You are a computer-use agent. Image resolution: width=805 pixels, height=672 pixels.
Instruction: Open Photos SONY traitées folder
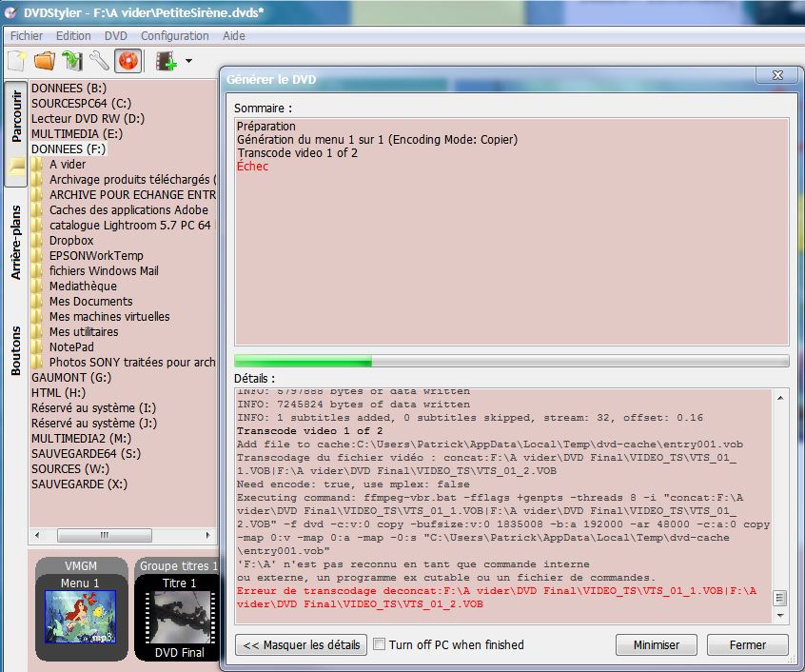point(132,363)
